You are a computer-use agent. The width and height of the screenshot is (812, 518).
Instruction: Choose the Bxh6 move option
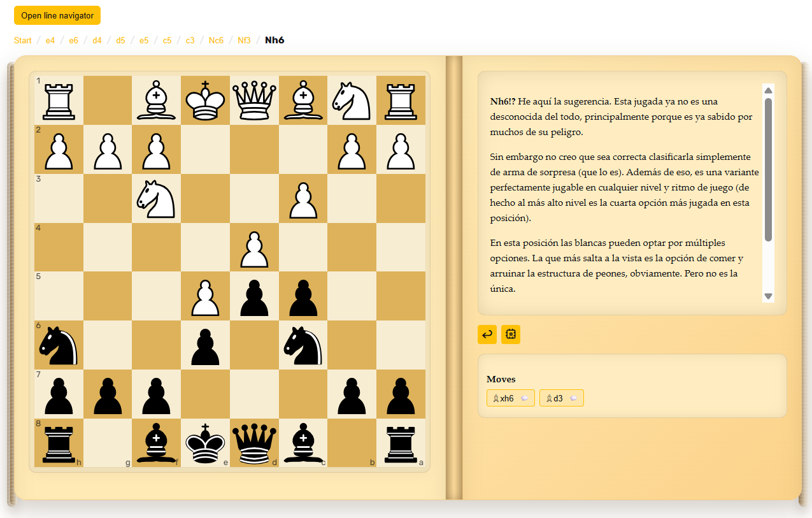point(504,398)
